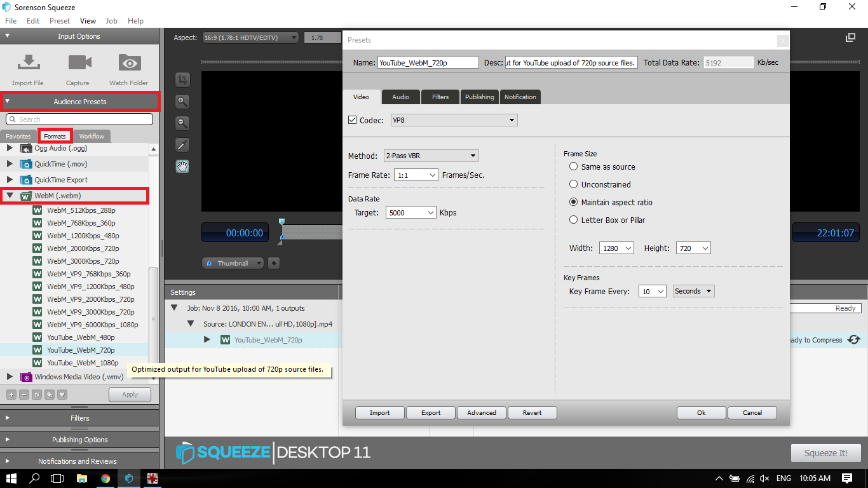The height and width of the screenshot is (488, 868).
Task: Click the duplicate preset icon
Action: pyautogui.click(x=50, y=395)
